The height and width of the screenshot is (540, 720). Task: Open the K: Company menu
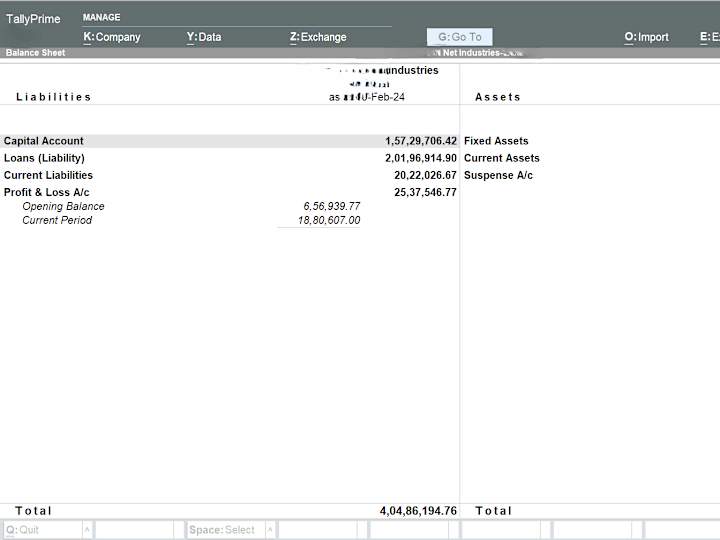112,37
